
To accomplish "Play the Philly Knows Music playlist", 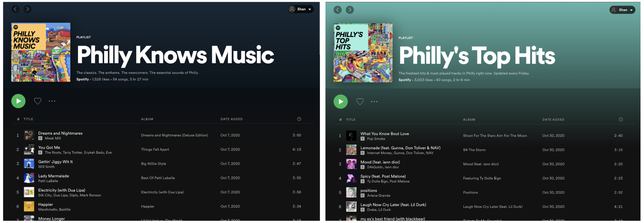I will tap(18, 101).
